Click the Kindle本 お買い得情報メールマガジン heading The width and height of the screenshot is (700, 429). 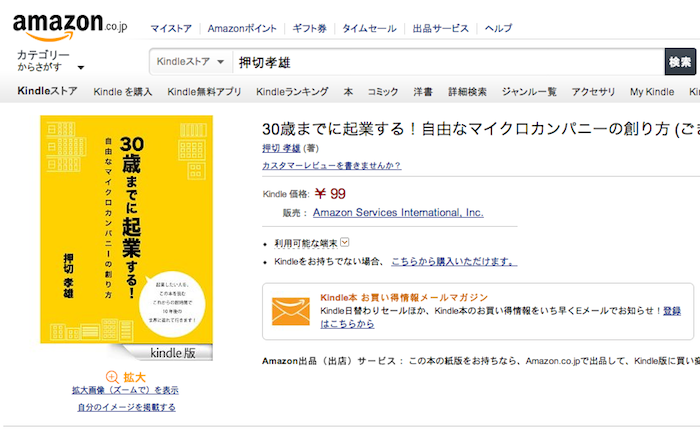tap(404, 297)
